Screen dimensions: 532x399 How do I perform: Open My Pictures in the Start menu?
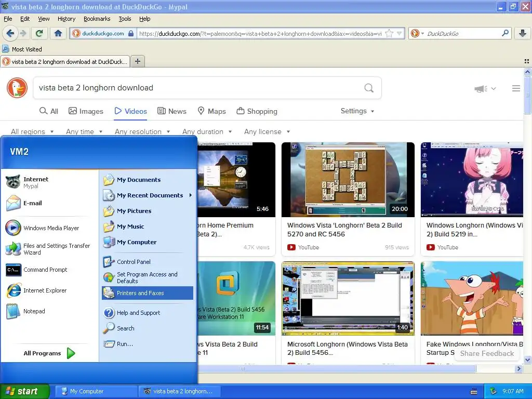(148, 211)
